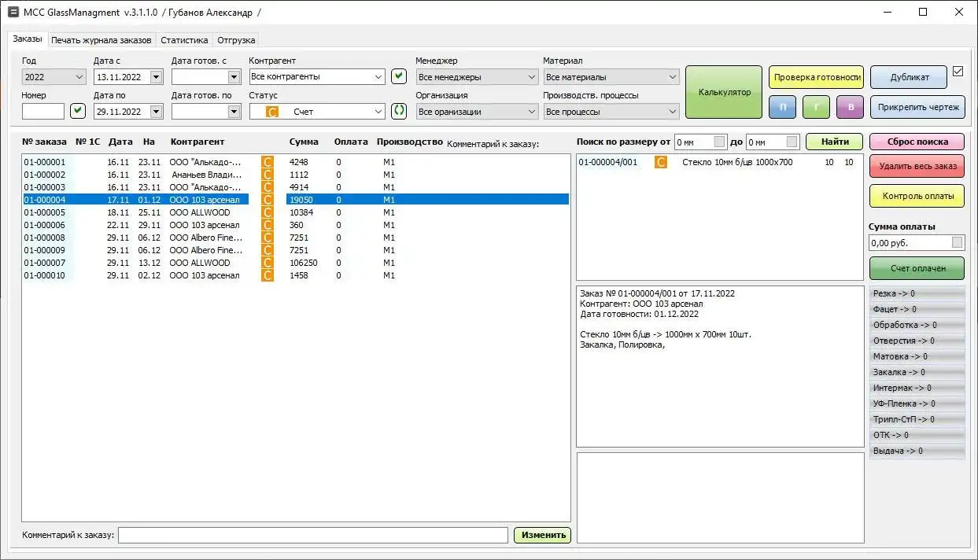Click green checkmark beside Контрагент filter
Screen dimensions: 978x560
(x=398, y=76)
